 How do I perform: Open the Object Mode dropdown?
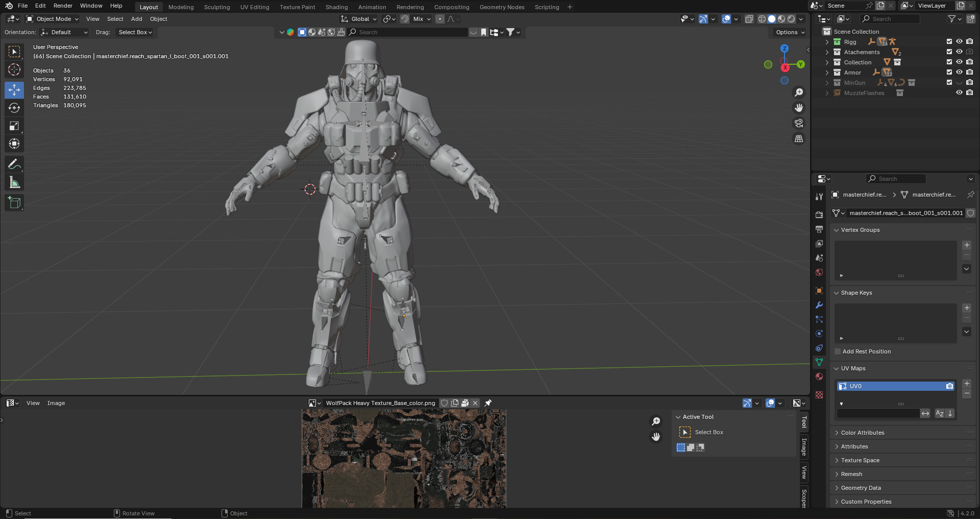pyautogui.click(x=53, y=19)
